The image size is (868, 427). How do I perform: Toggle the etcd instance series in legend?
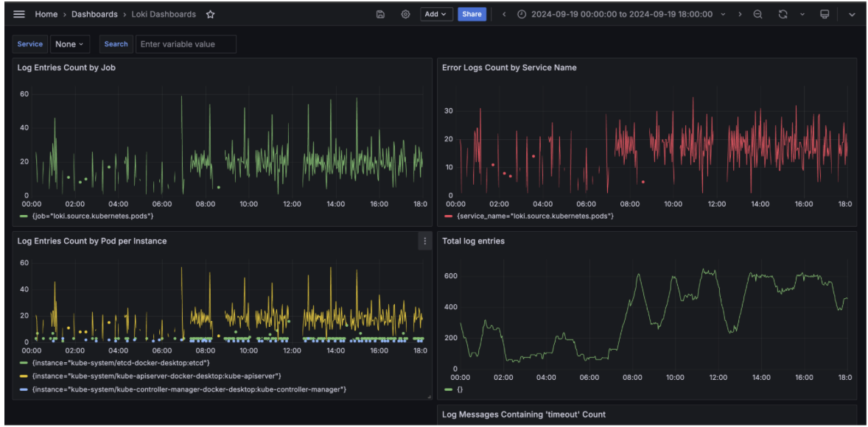point(118,363)
